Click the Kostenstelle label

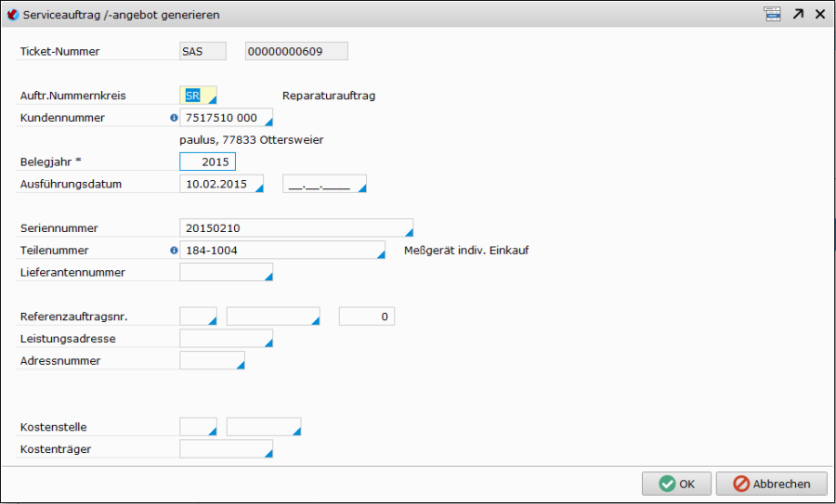click(x=53, y=427)
